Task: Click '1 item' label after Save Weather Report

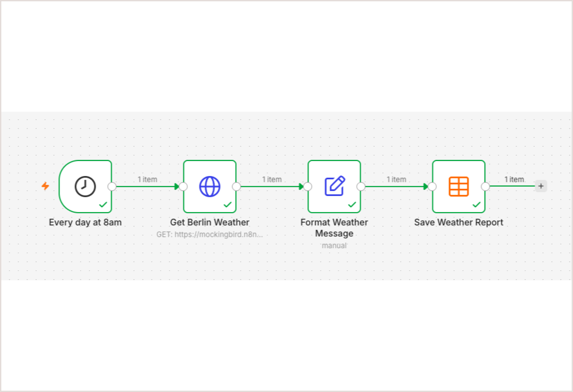Action: [514, 179]
